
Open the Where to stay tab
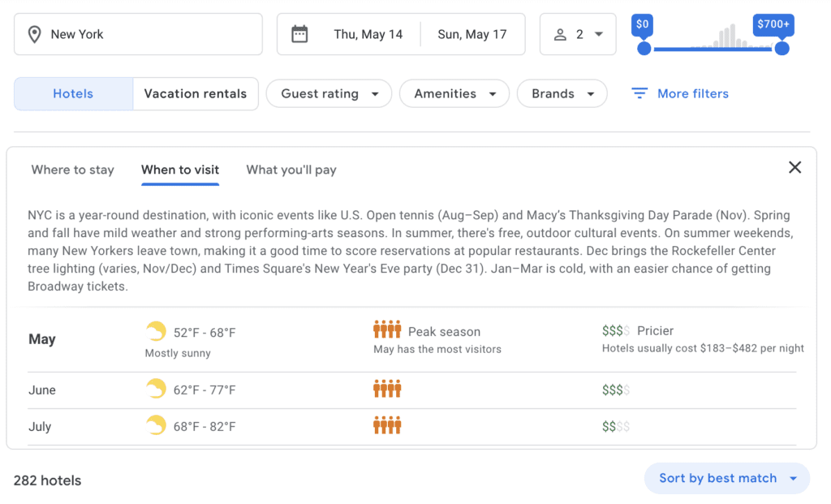click(x=72, y=170)
